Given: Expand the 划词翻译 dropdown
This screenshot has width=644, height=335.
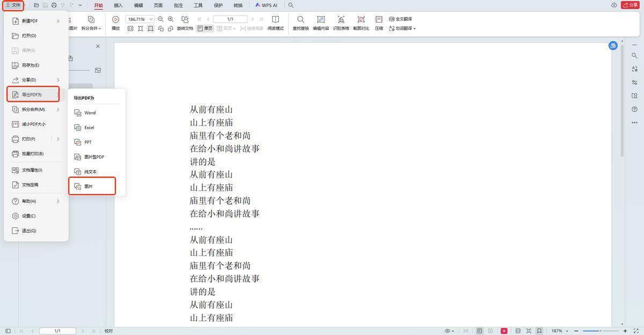Looking at the screenshot, I should (x=402, y=28).
